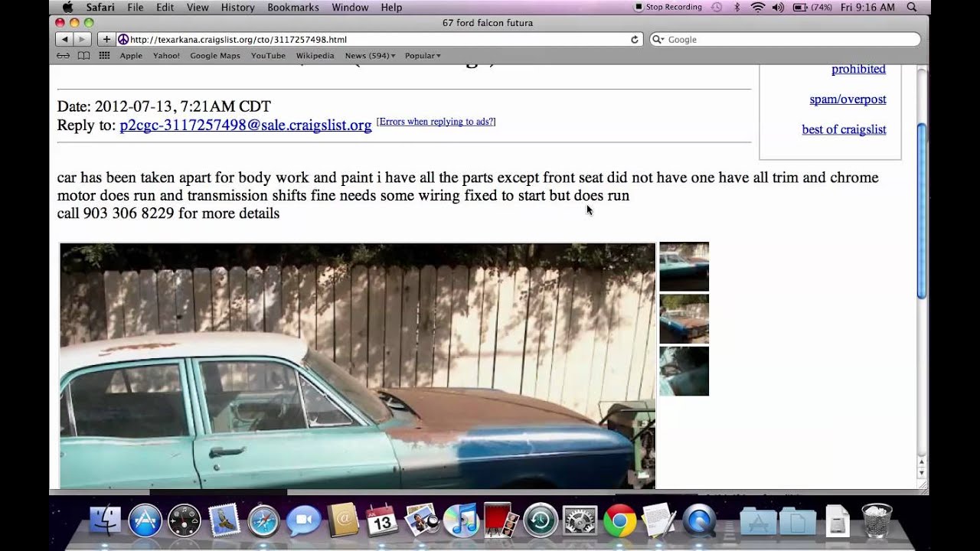Image resolution: width=980 pixels, height=551 pixels.
Task: Open the Help menu
Action: (391, 7)
